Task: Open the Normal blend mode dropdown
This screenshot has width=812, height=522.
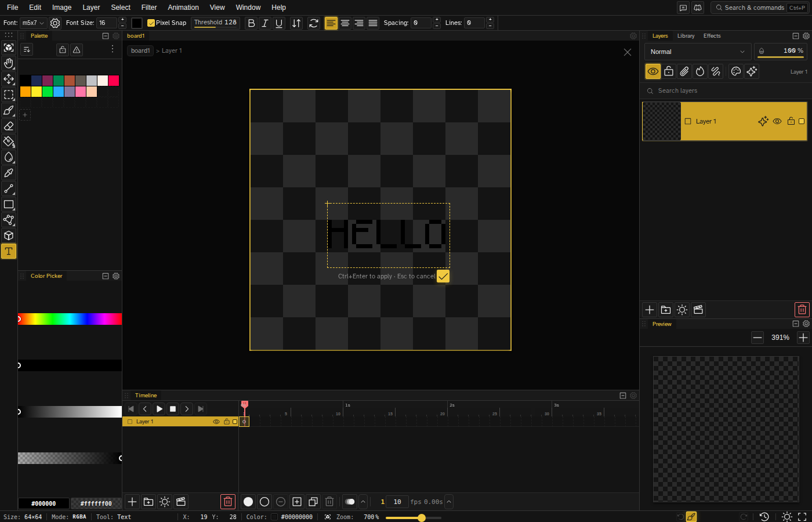Action: point(698,52)
